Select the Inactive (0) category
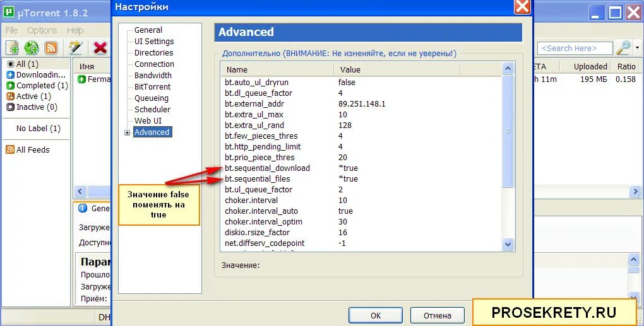The image size is (644, 326). coord(36,107)
